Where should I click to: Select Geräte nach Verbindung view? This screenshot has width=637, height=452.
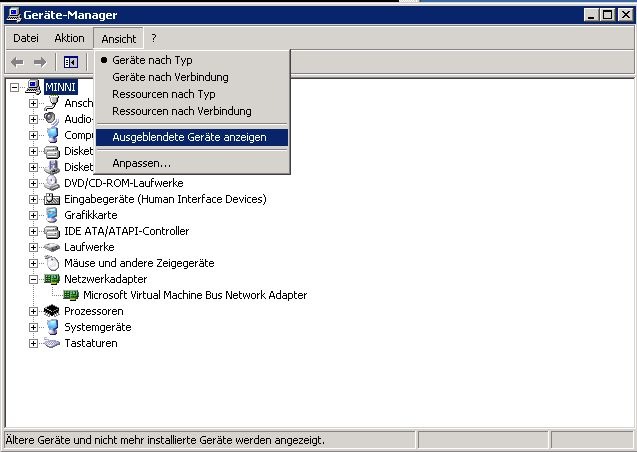click(192, 77)
